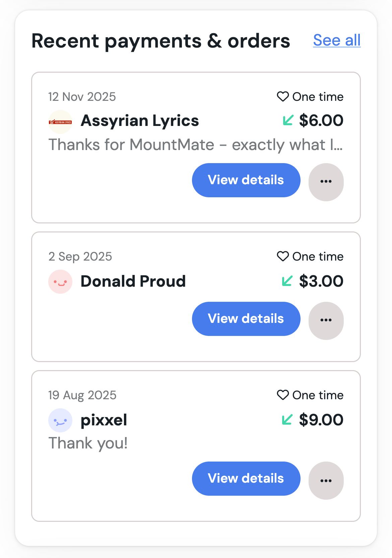Click the Donald Proud supporter name
Viewport: 392px width, 558px height.
click(133, 281)
